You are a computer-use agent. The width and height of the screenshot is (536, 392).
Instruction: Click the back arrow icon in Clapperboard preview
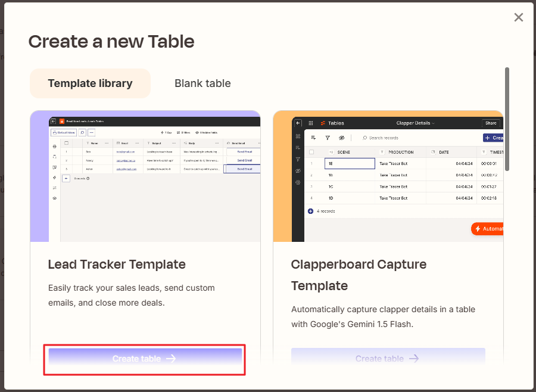click(298, 123)
